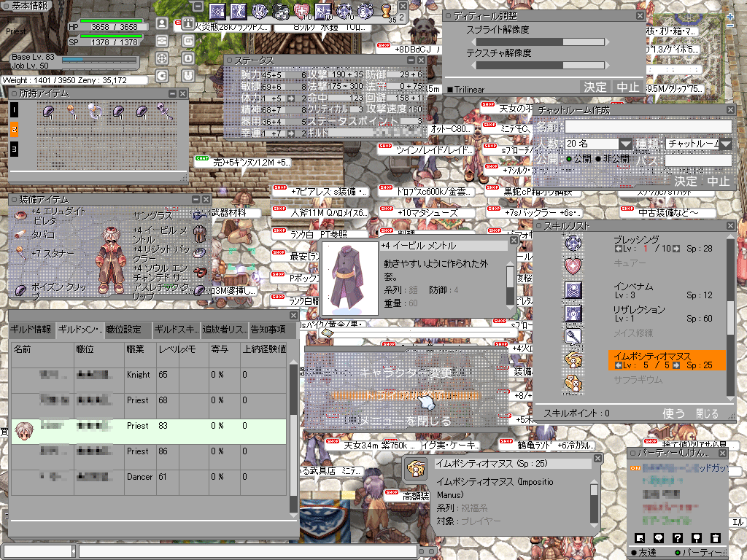Click 決定 in chat room creation window

click(685, 182)
